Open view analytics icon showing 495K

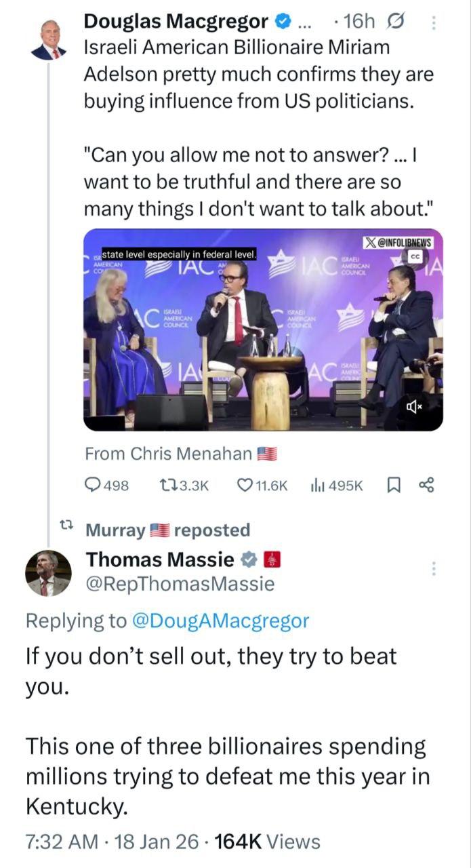316,486
